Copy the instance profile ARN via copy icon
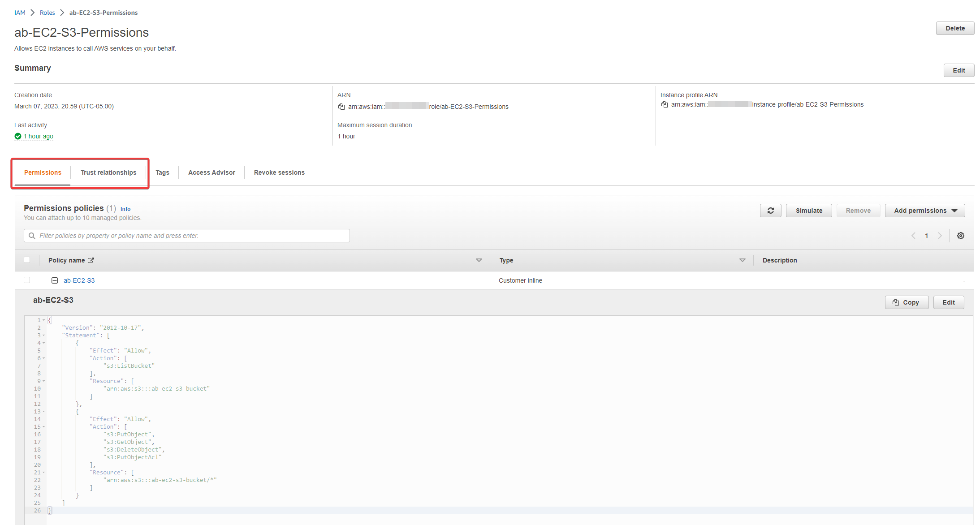The image size is (980, 525). [665, 104]
